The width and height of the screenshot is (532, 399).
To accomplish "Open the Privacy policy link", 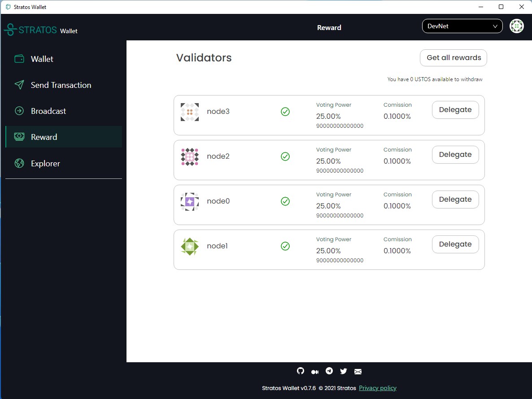I will click(377, 388).
